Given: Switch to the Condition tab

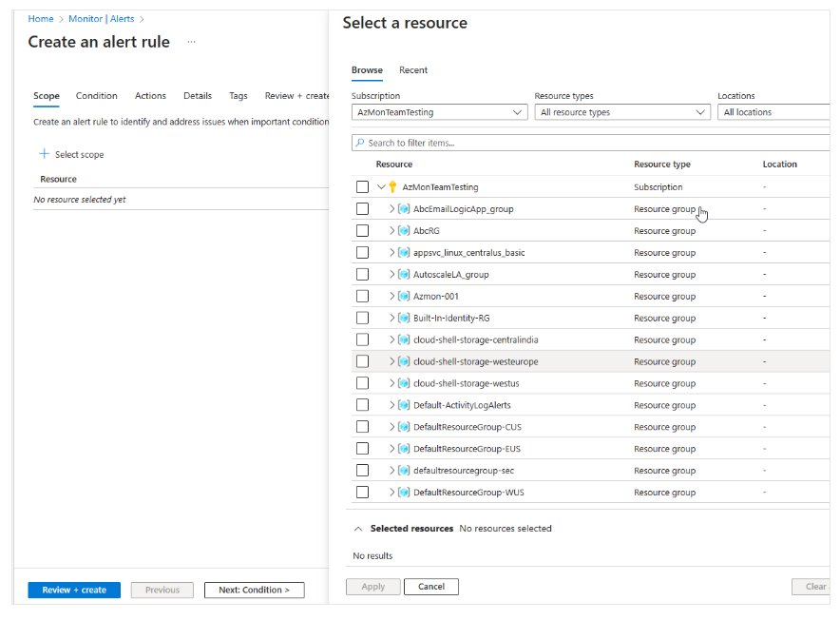Looking at the screenshot, I should 96,95.
